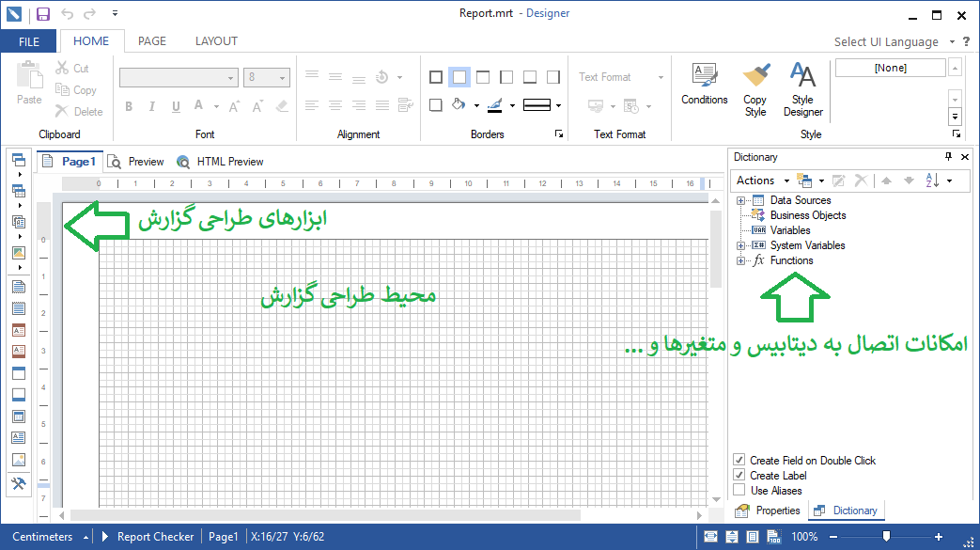Click the Copy button

(x=75, y=90)
